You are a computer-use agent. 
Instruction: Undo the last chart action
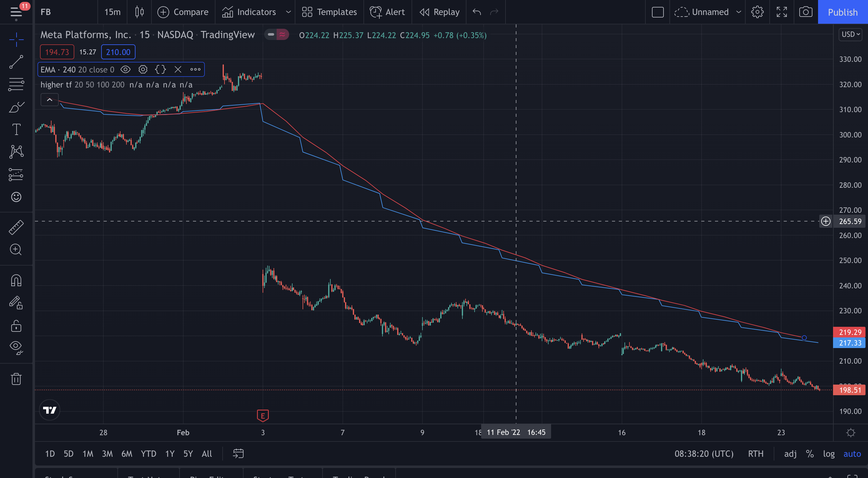click(477, 12)
